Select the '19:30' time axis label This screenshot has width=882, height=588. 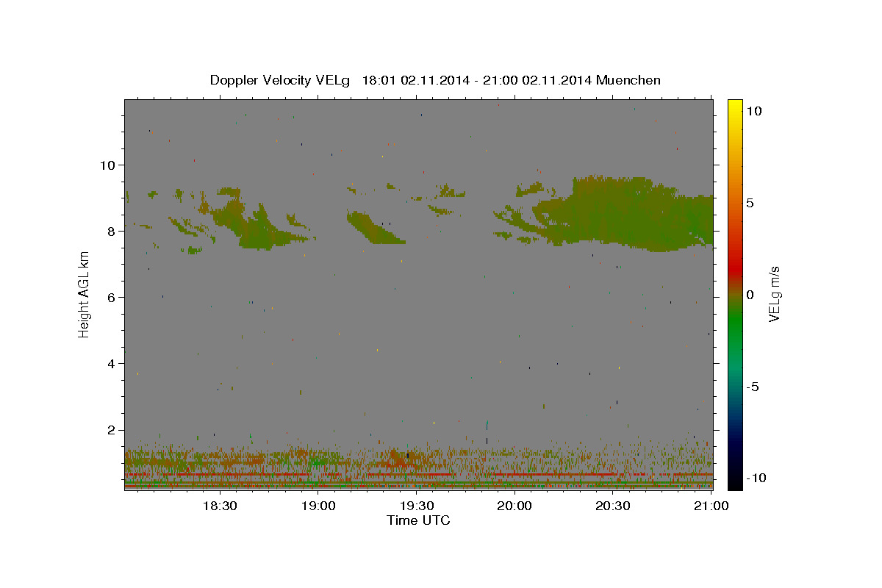(x=417, y=506)
